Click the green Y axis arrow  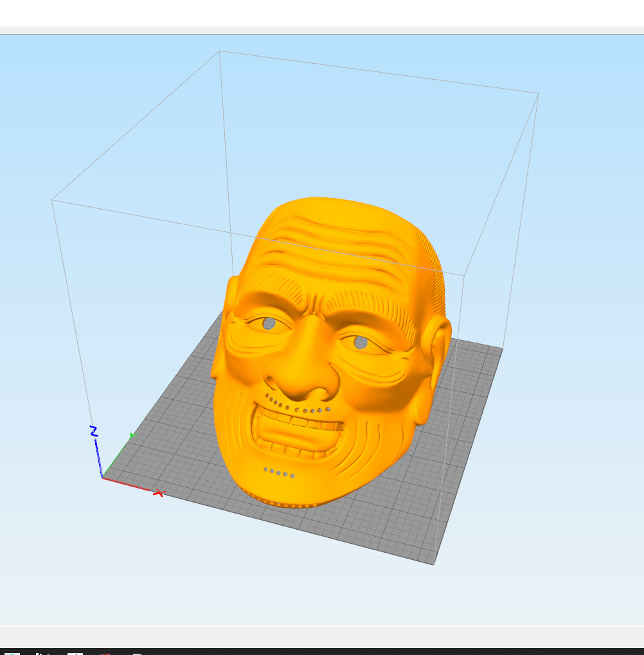133,434
